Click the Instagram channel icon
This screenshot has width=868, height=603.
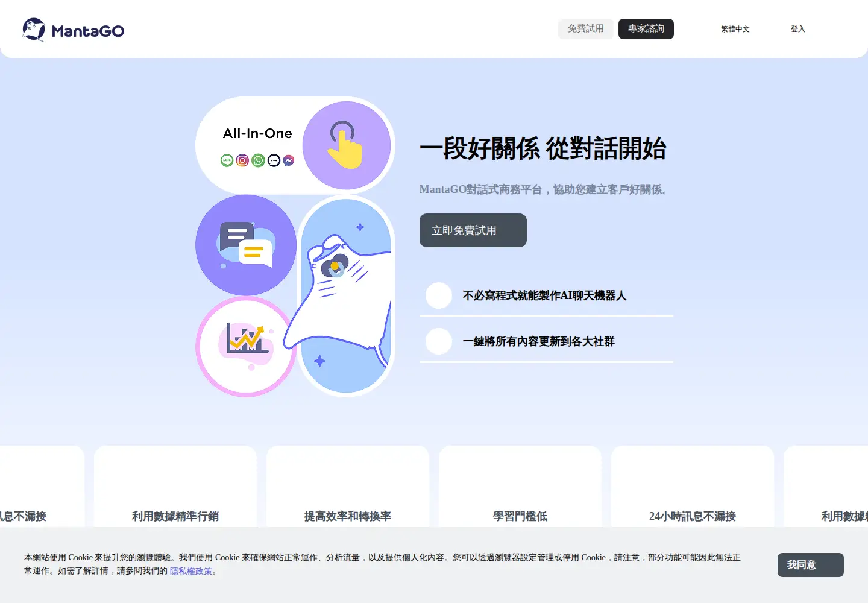click(242, 160)
